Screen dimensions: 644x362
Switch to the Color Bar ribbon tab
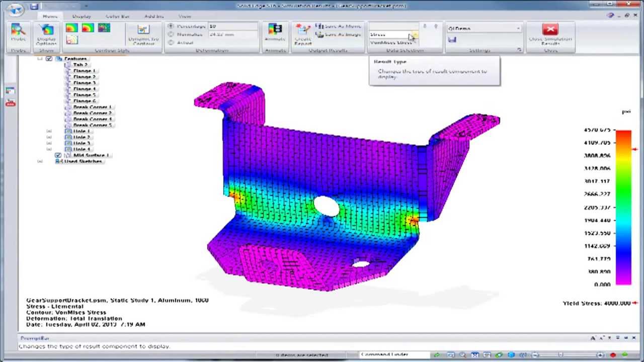pos(117,16)
